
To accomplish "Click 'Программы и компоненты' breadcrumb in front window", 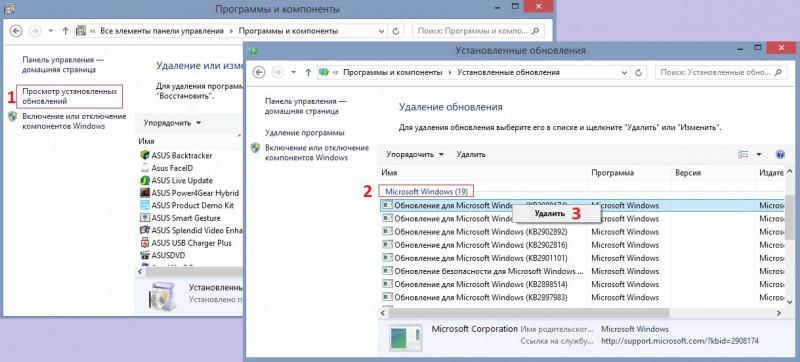I will [x=393, y=73].
